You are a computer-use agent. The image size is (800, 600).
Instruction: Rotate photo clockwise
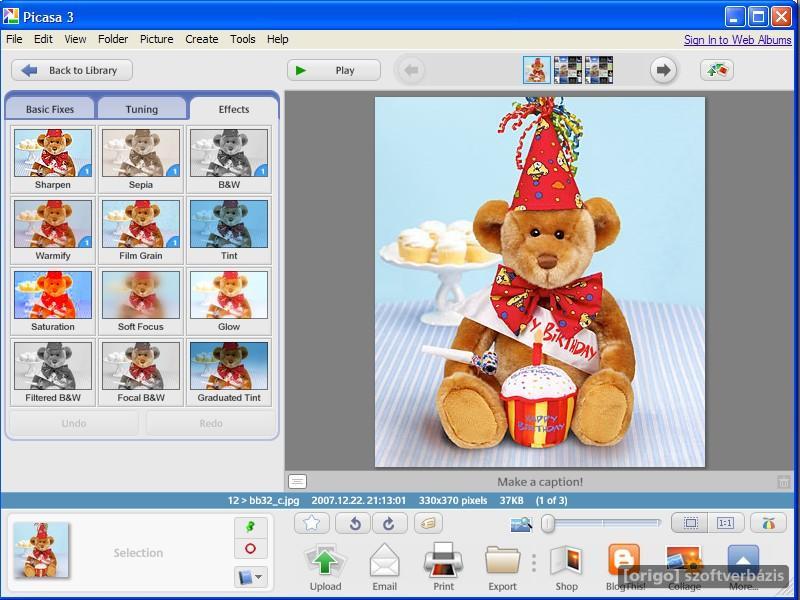click(389, 523)
